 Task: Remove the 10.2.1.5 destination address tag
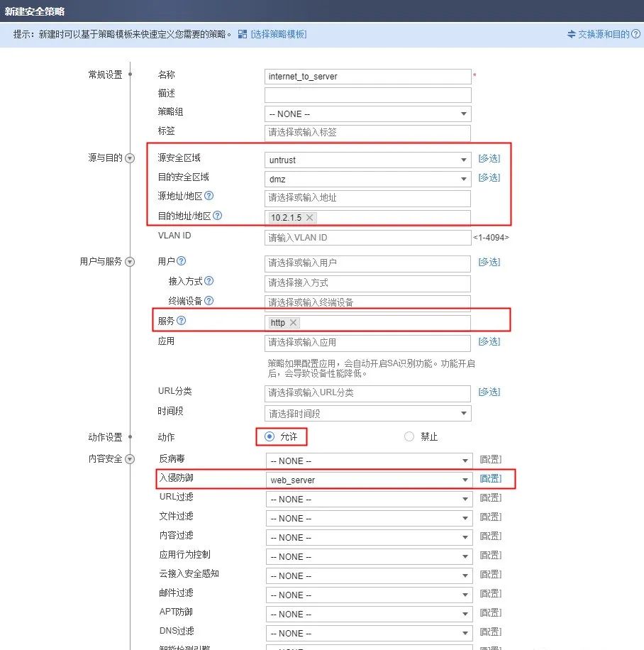click(x=309, y=218)
